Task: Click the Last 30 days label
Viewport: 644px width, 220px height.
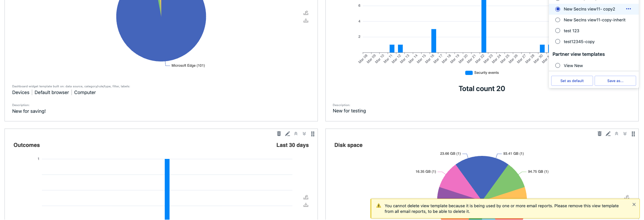Action: coord(292,145)
